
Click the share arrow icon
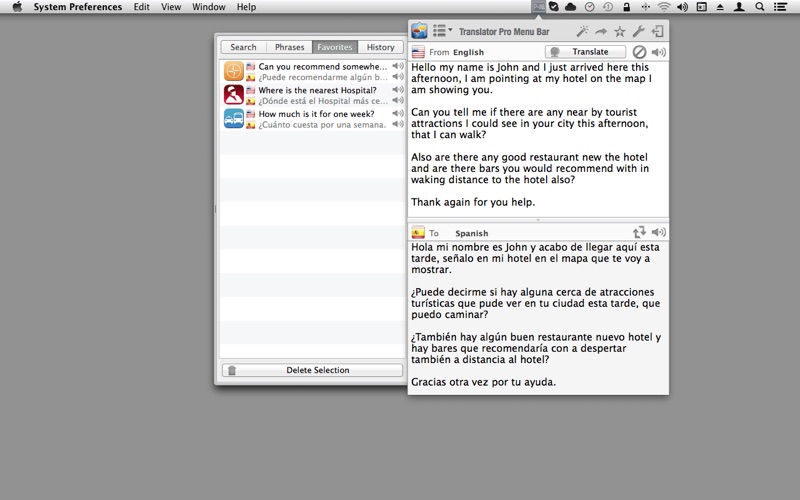(x=601, y=32)
